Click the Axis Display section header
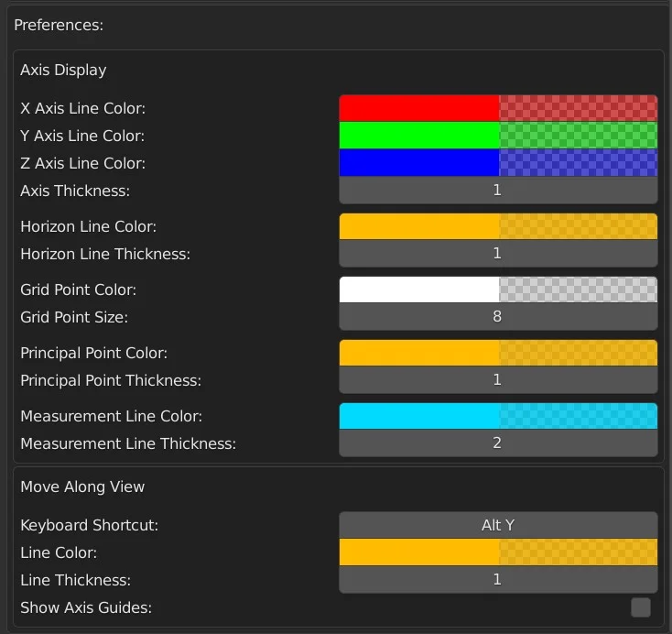 (x=63, y=71)
